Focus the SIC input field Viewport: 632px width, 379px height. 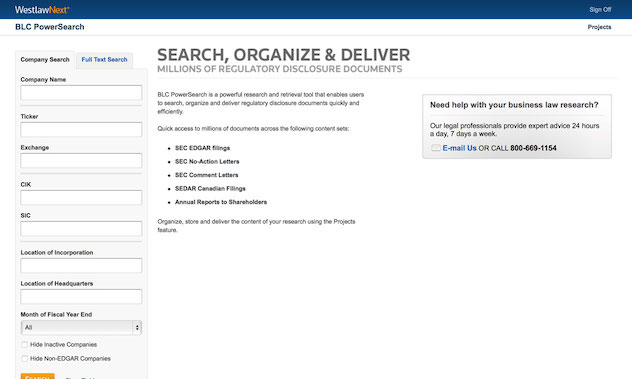81,229
